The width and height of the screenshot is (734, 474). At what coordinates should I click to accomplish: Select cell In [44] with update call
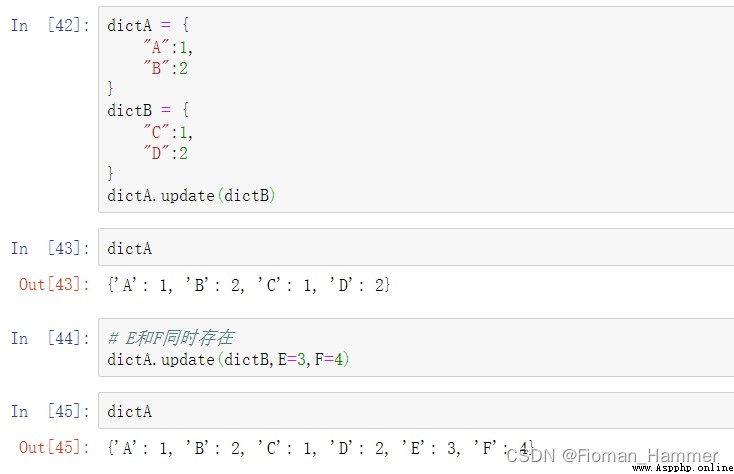(416, 348)
